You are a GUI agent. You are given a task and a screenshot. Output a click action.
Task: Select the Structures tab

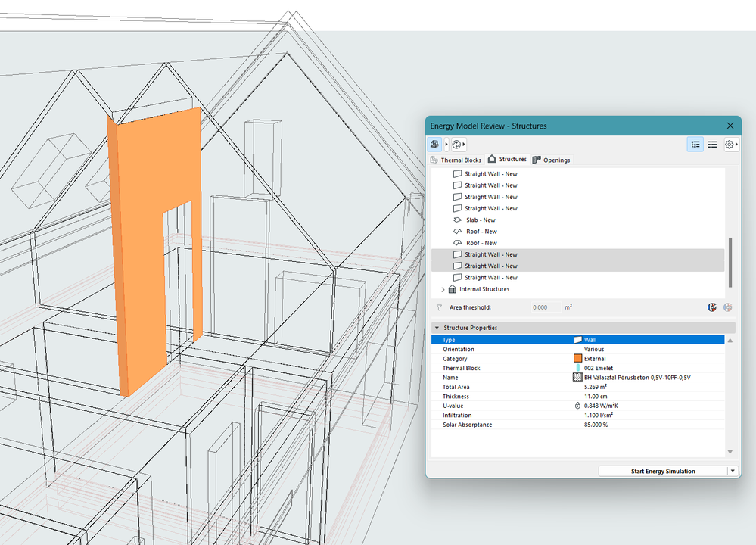(507, 159)
